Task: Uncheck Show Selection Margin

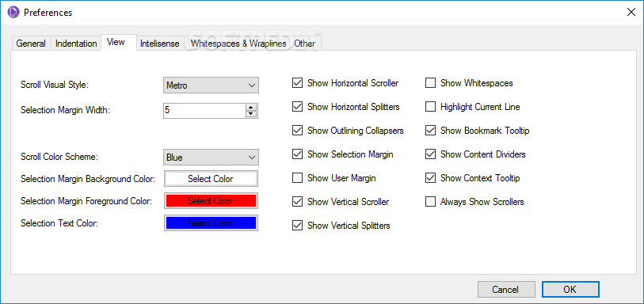Action: (x=297, y=154)
